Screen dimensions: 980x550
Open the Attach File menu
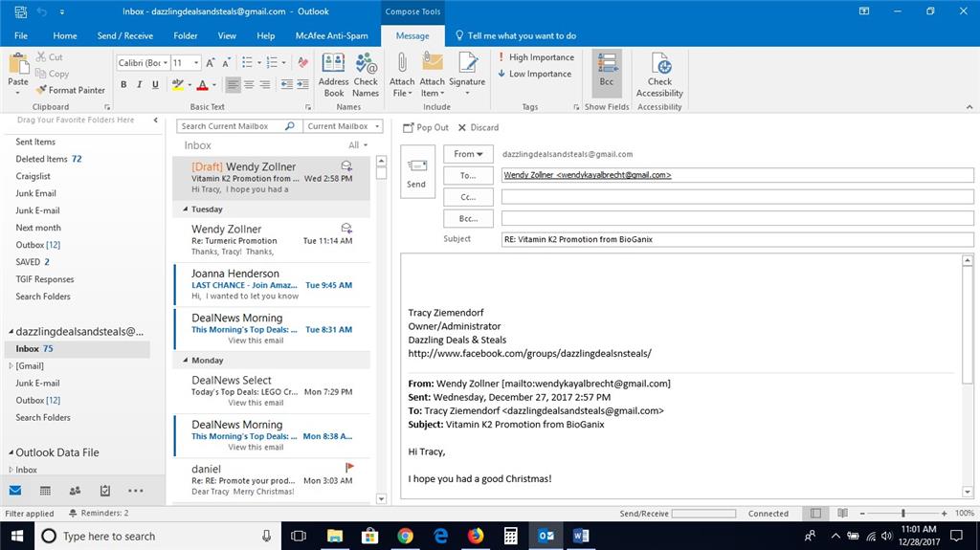402,75
